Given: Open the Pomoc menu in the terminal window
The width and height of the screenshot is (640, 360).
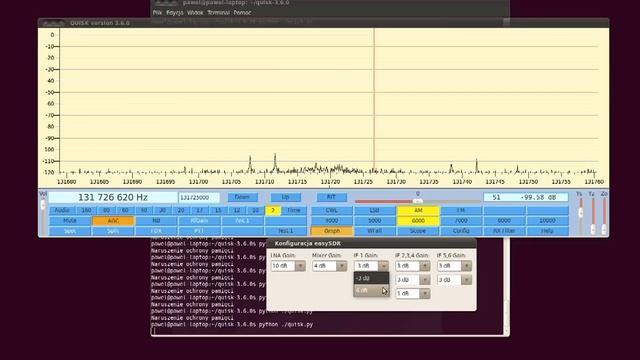Looking at the screenshot, I should point(242,13).
